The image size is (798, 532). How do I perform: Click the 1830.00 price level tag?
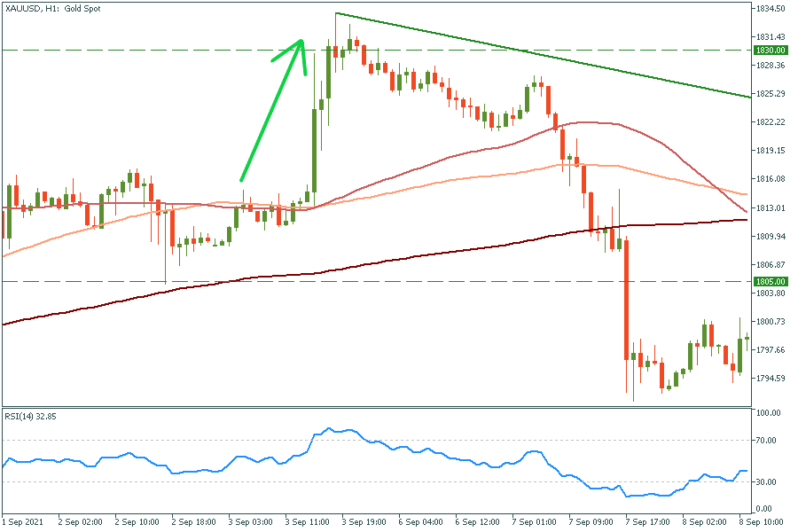[770, 51]
